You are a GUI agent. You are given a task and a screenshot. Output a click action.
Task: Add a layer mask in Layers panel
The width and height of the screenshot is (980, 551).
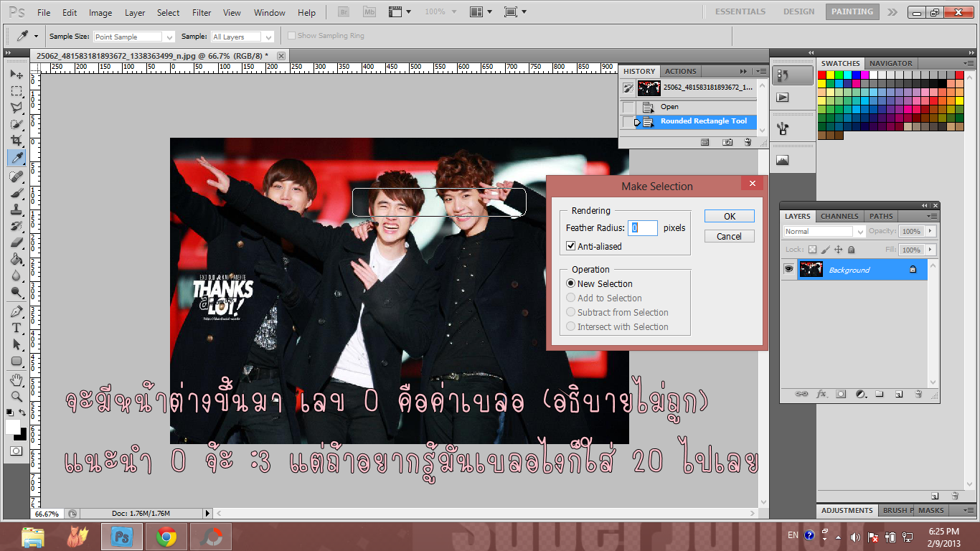coord(841,394)
